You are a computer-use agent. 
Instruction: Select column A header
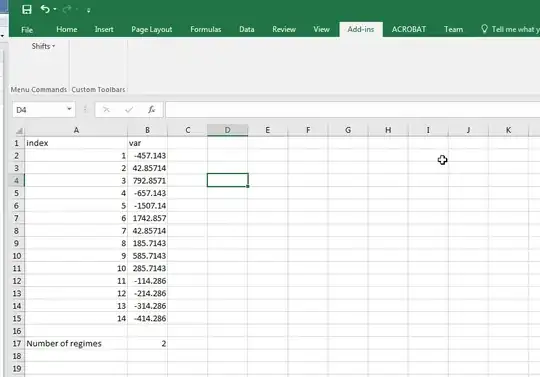[x=76, y=130]
